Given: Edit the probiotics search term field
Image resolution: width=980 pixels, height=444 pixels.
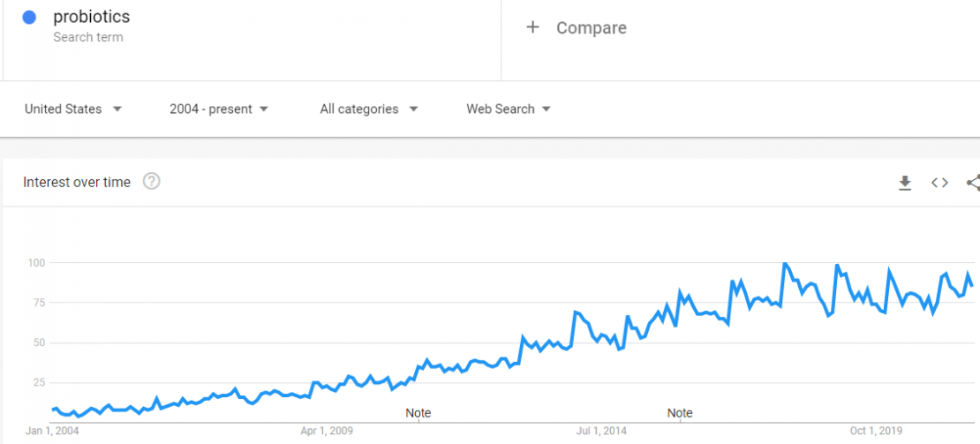Looking at the screenshot, I should coord(252,40).
